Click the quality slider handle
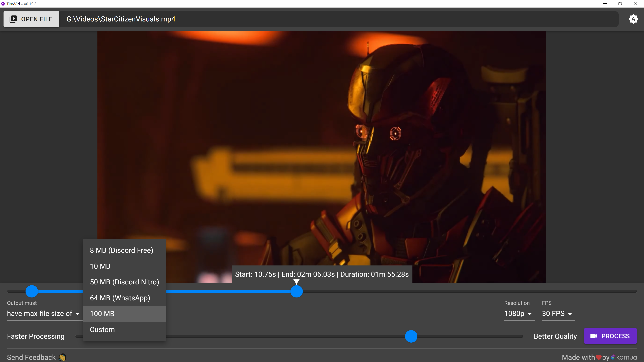644x362 pixels. 411,336
